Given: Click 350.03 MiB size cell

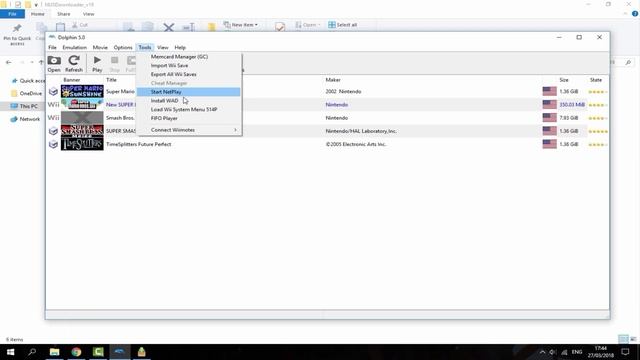Looking at the screenshot, I should [572, 105].
